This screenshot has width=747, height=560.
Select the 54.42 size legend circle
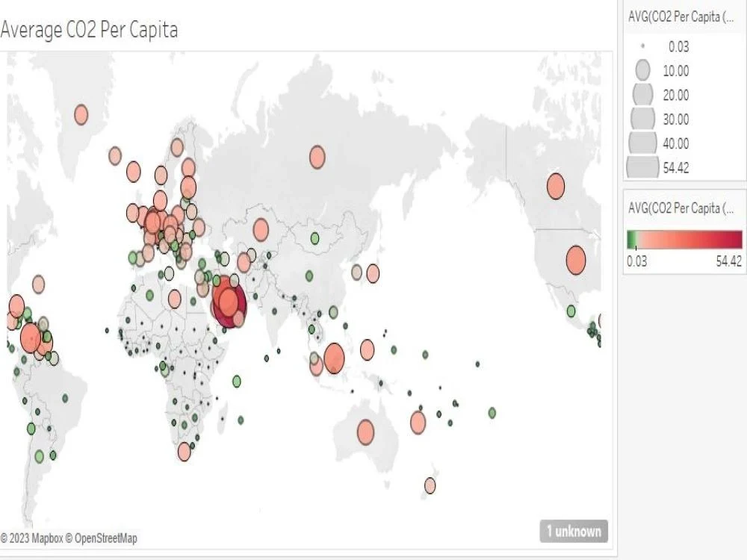coord(642,167)
